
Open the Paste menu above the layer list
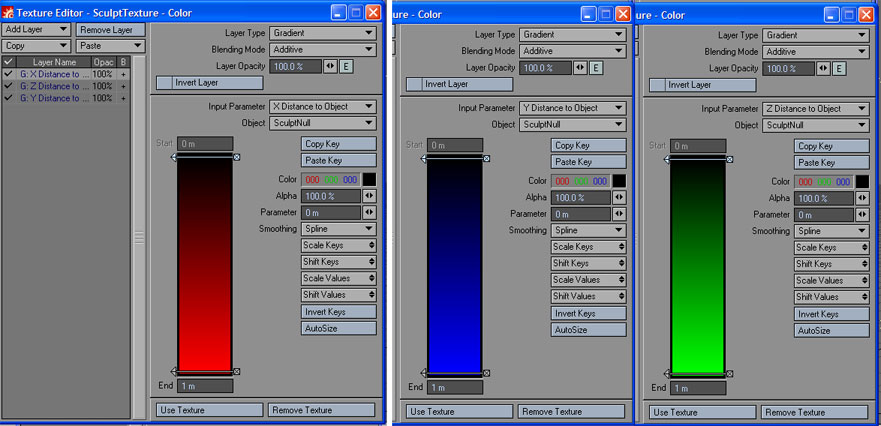click(109, 46)
